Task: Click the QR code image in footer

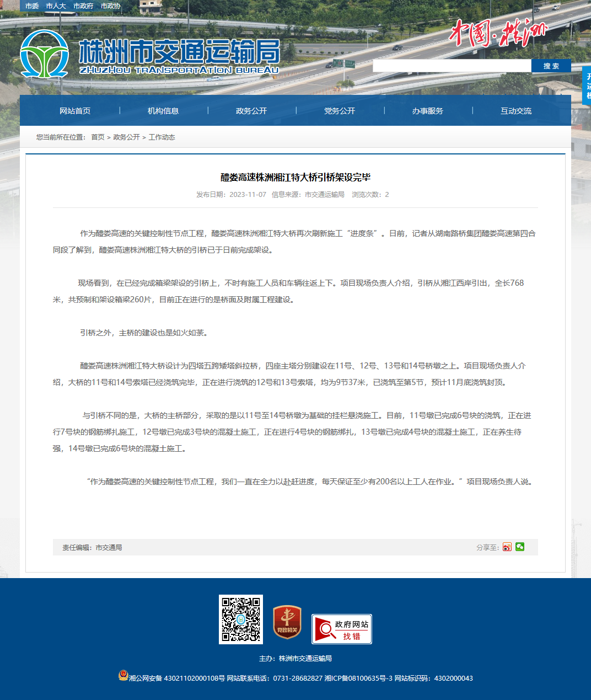Action: [x=241, y=619]
